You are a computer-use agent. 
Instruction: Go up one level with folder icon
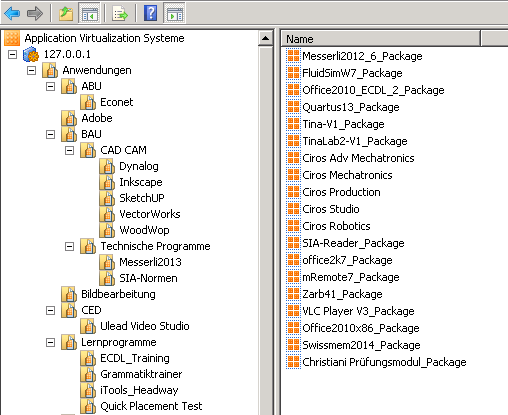tap(66, 14)
